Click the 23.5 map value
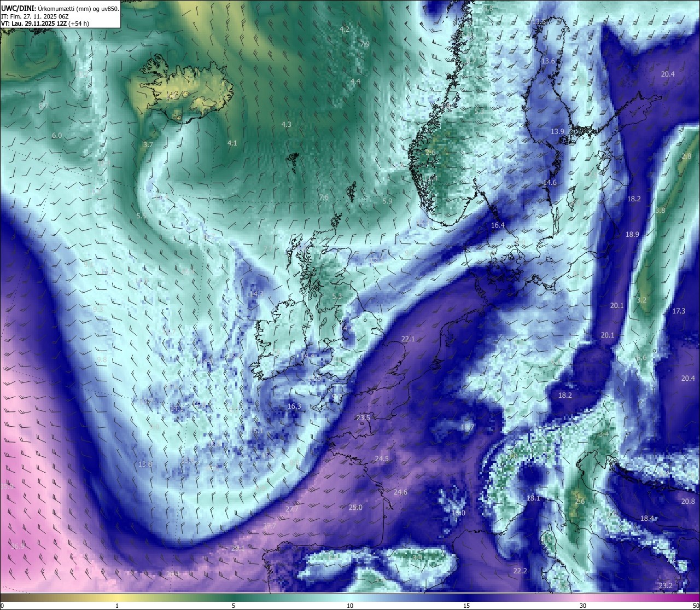This screenshot has width=700, height=610. pos(363,418)
